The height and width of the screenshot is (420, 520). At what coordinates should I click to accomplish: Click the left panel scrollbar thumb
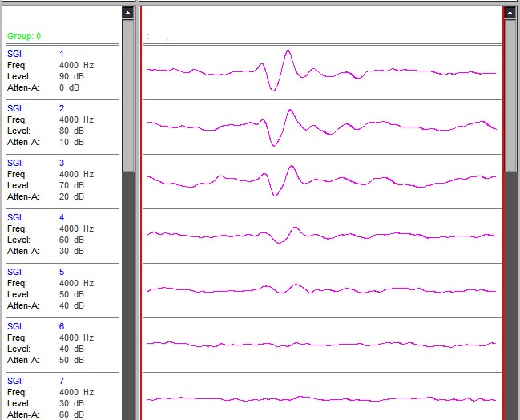tap(128, 95)
